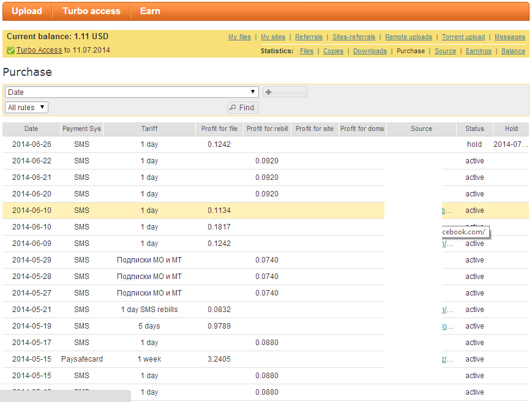Click the 2014-06-26 date cell
Screen dimensions: 532x402
pyautogui.click(x=32, y=144)
